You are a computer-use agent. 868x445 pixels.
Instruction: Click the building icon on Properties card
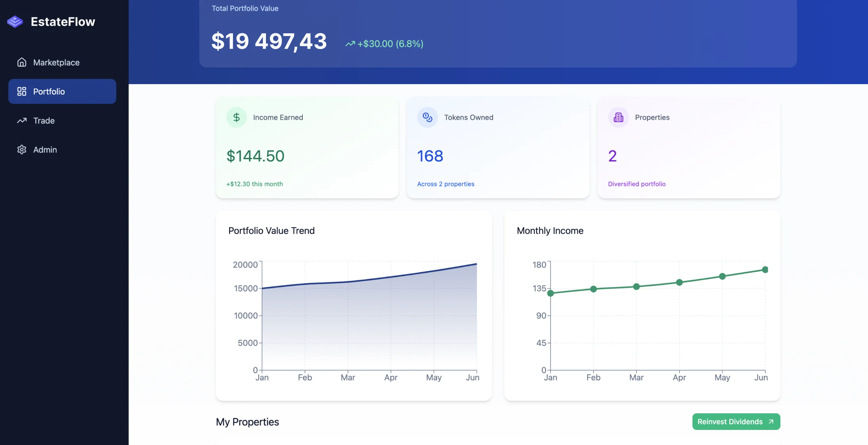click(618, 117)
